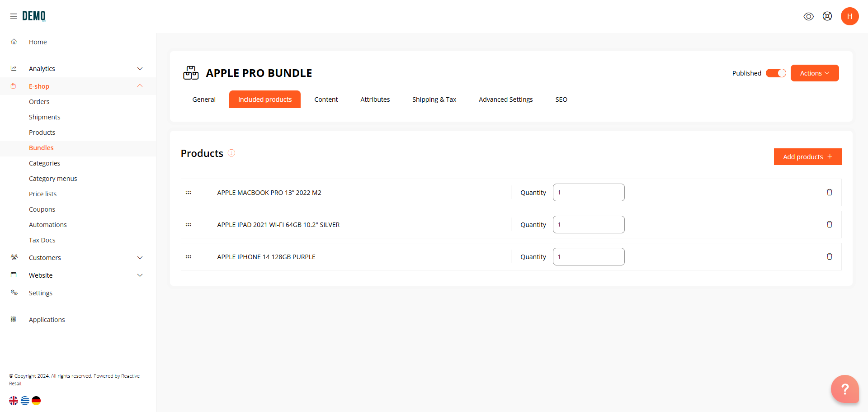Click the bundle boxes icon beside title
The image size is (868, 412).
pyautogui.click(x=191, y=73)
